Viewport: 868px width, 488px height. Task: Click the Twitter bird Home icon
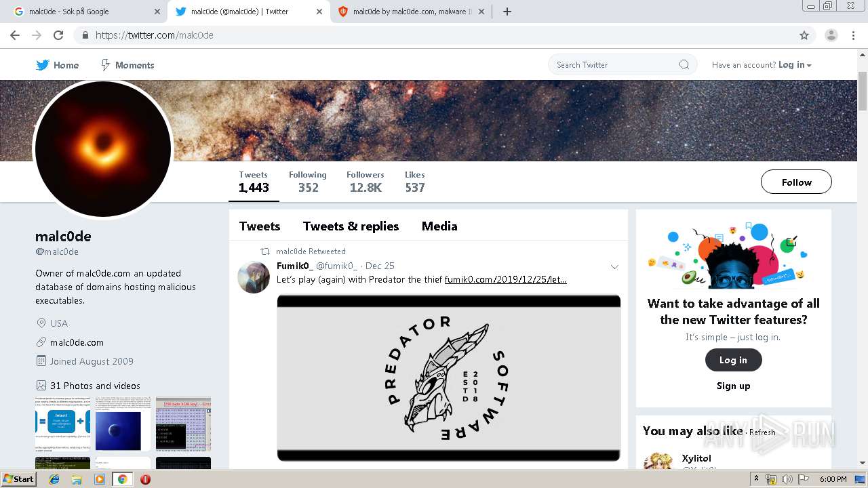(43, 65)
